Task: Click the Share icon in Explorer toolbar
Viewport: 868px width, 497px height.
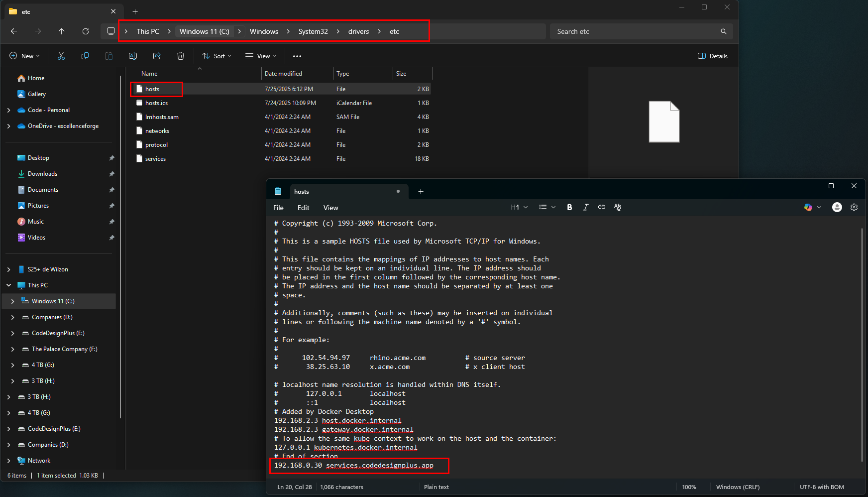Action: 157,56
